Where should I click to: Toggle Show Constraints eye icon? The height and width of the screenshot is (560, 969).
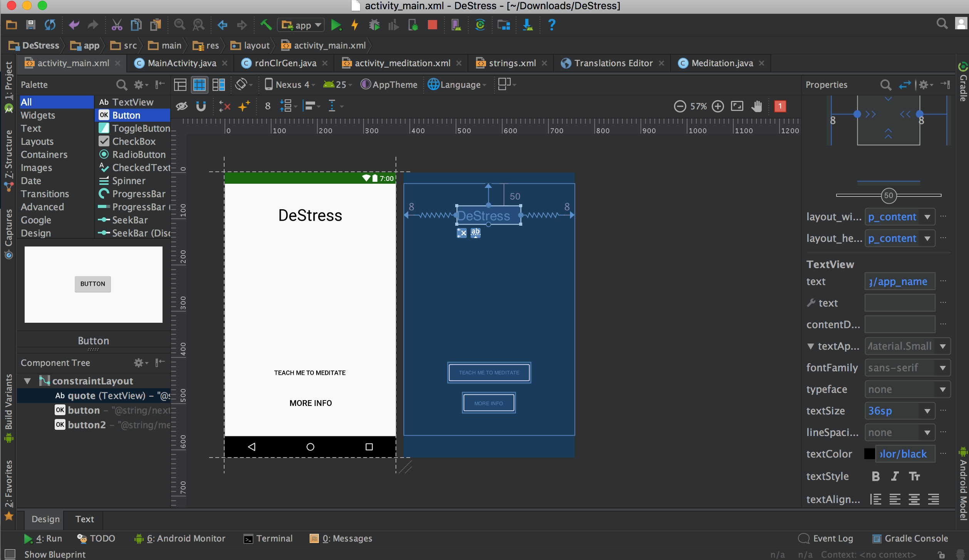(182, 106)
